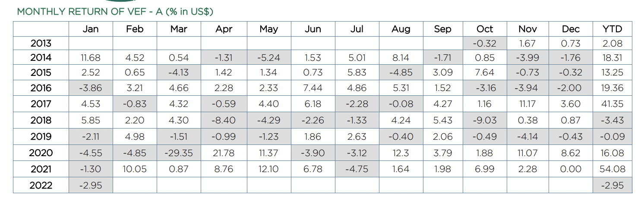Select the October 2018 value -9.03
The image size is (644, 201).
coord(484,120)
